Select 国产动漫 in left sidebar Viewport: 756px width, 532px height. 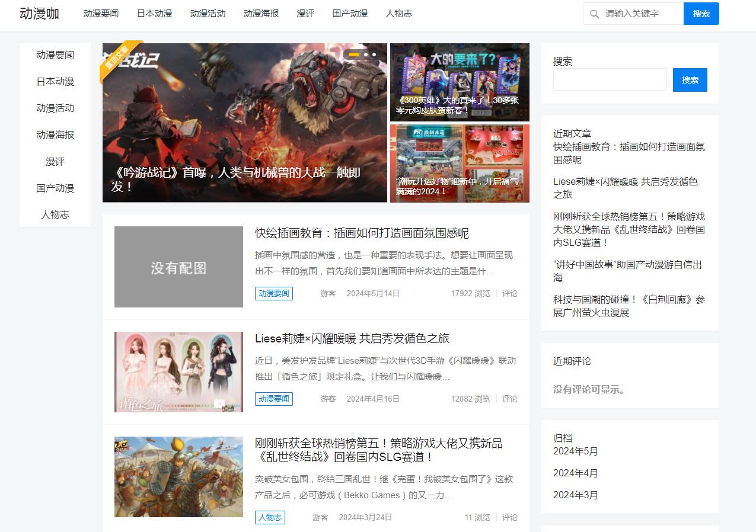tap(55, 188)
